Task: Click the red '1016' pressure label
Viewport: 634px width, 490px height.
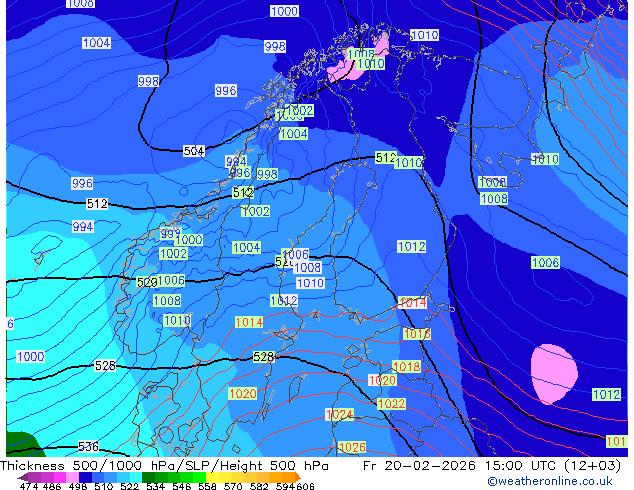Action: pos(417,334)
